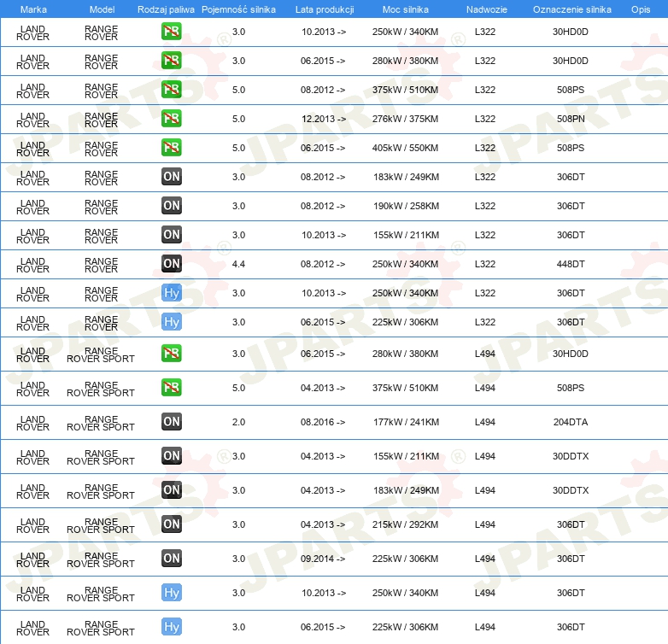Click the Model column header
This screenshot has height=644, width=668.
102,9
